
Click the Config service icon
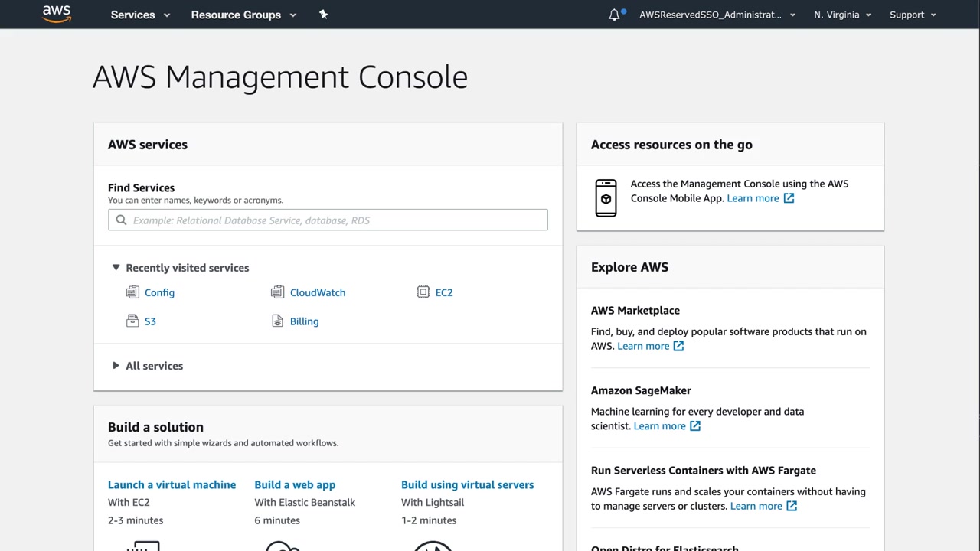pyautogui.click(x=132, y=292)
